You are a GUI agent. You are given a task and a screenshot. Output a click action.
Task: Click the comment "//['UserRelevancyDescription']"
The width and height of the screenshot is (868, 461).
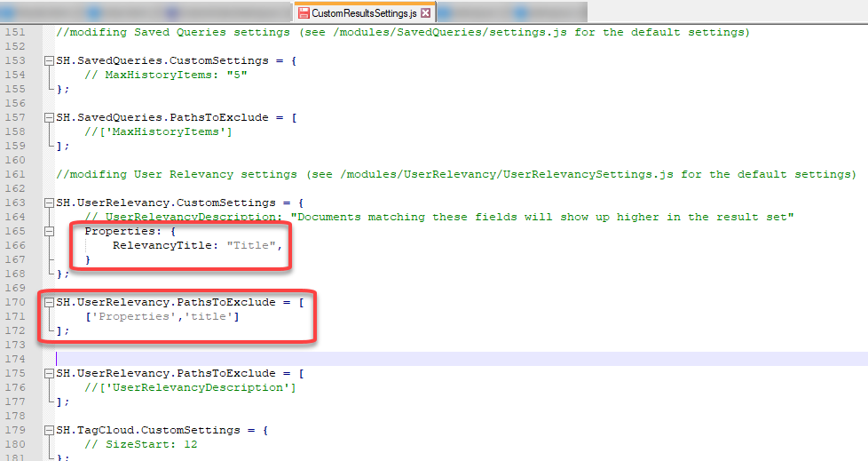pyautogui.click(x=191, y=388)
